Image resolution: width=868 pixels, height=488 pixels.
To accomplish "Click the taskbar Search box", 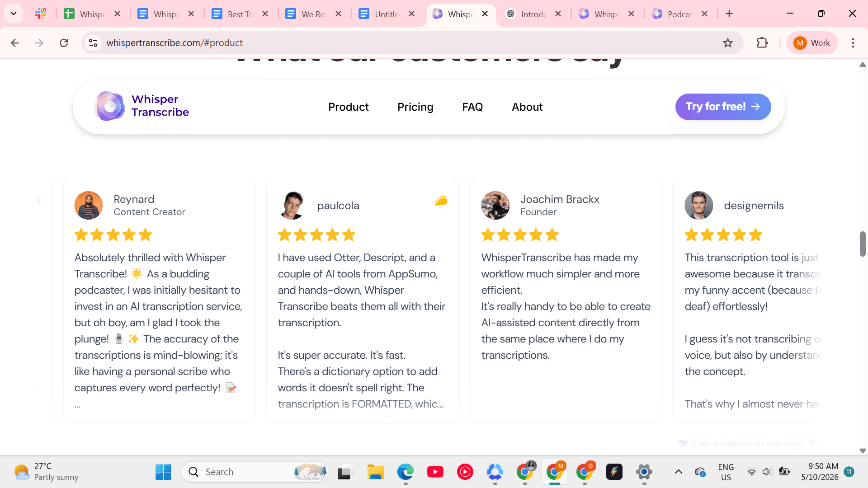I will coord(255,472).
